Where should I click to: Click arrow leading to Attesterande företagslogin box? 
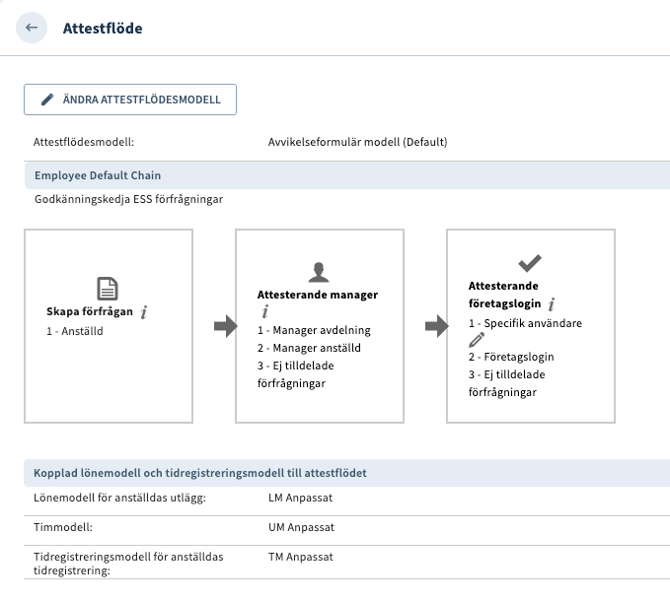coord(436,326)
